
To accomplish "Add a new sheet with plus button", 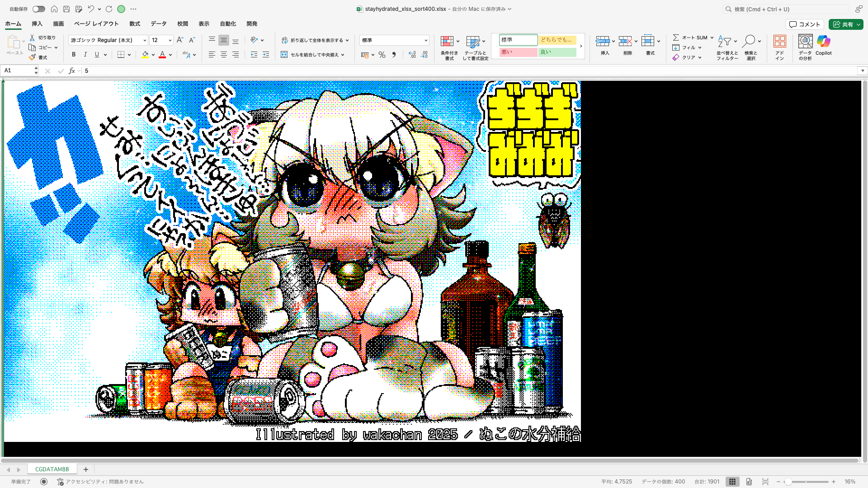I will (x=86, y=469).
